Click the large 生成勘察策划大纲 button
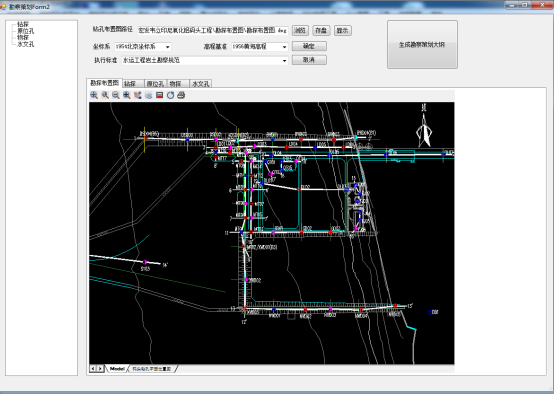Screen dimensions: 555x395 point(422,45)
